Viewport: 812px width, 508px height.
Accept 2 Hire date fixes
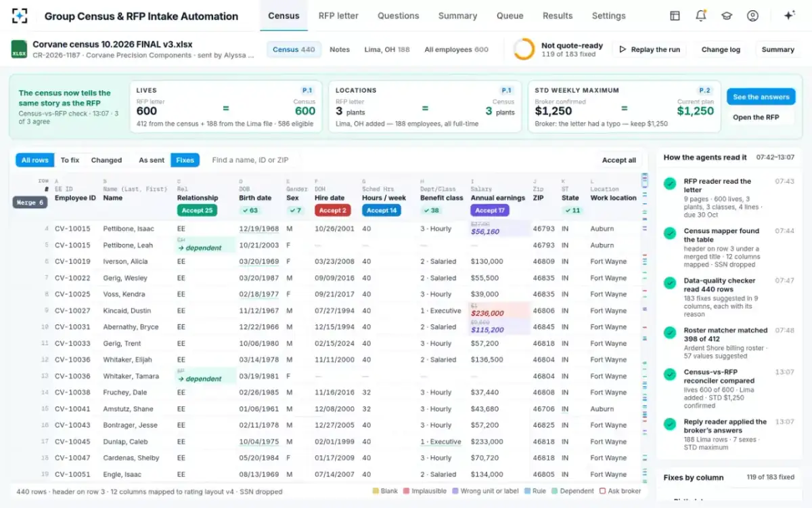pos(333,211)
